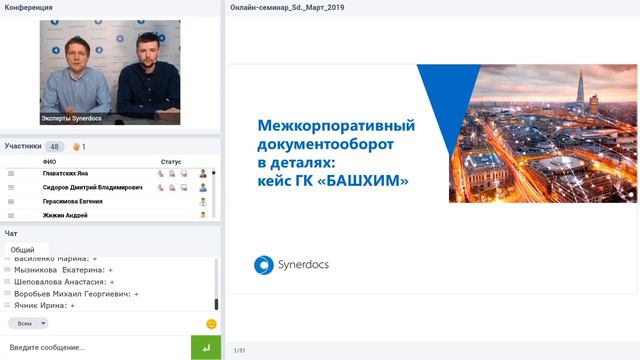This screenshot has width=640, height=360.
Task: Click screen-share status icon for Главатских Яна
Action: [x=184, y=173]
